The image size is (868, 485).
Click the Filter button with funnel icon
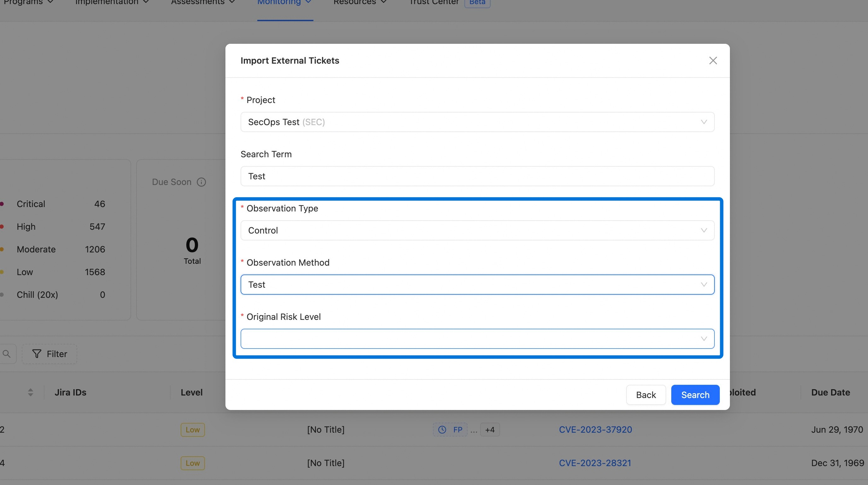pos(50,354)
